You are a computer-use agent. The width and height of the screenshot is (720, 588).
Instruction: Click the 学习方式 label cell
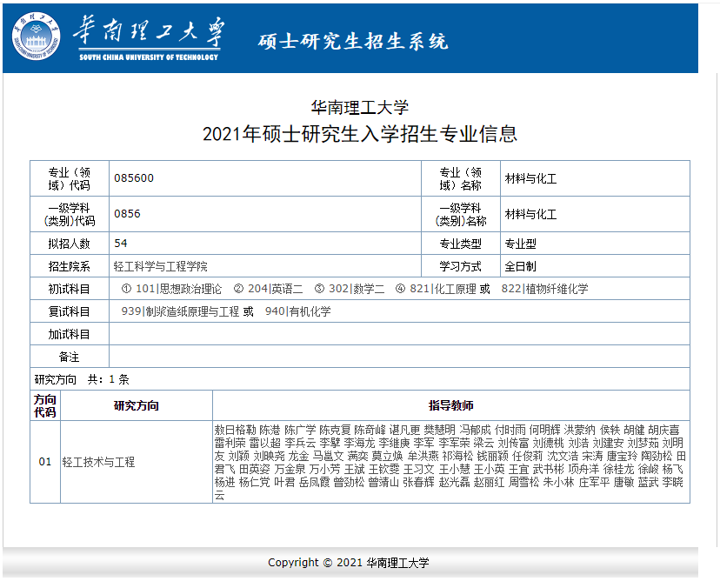pos(461,266)
